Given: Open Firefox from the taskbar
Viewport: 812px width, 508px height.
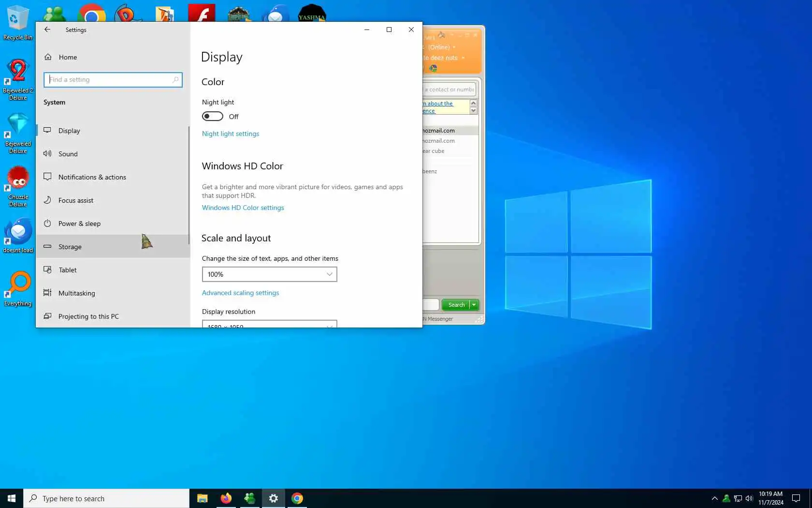Looking at the screenshot, I should (226, 498).
